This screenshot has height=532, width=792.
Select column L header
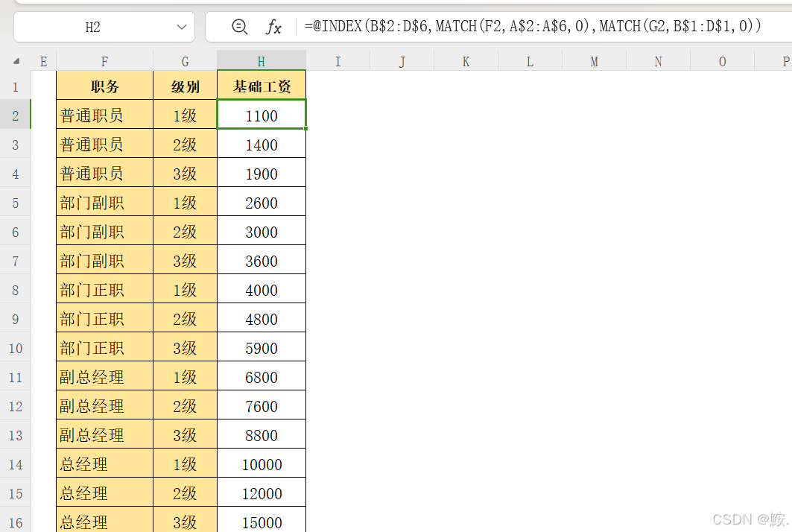(530, 61)
